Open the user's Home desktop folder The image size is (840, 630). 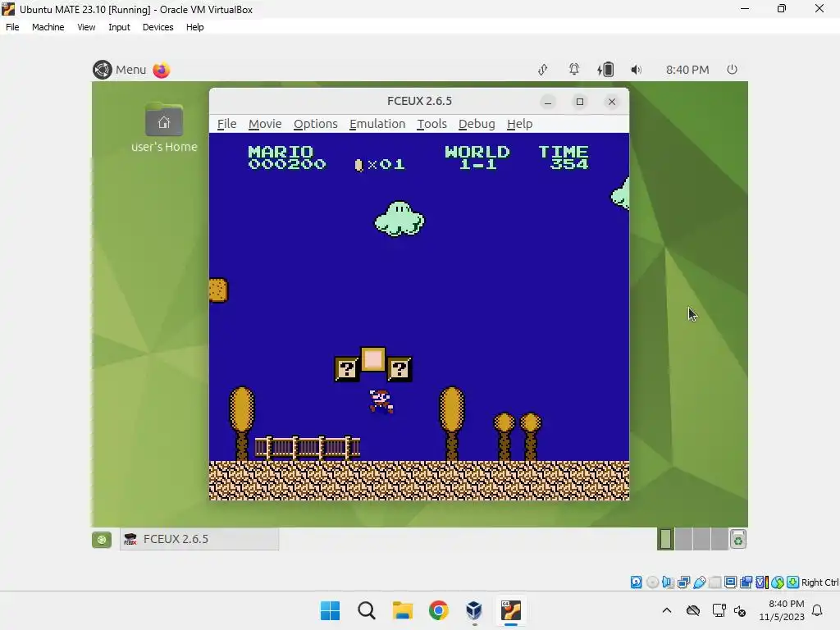[164, 127]
